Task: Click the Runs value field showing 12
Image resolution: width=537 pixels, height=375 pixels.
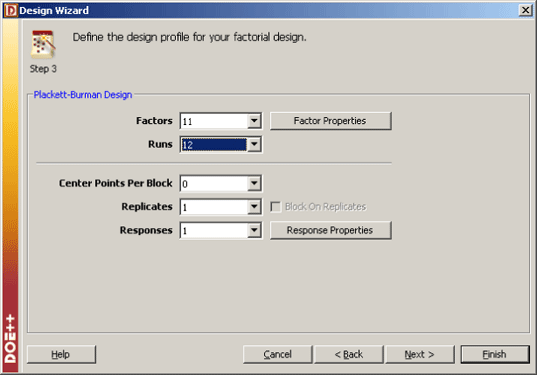Action: pyautogui.click(x=214, y=145)
